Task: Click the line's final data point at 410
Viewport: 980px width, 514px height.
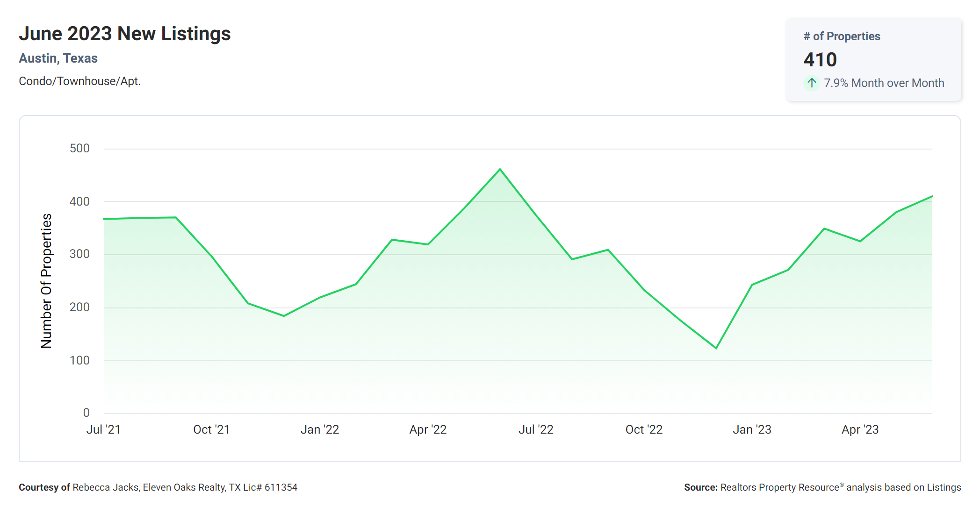Action: point(932,196)
